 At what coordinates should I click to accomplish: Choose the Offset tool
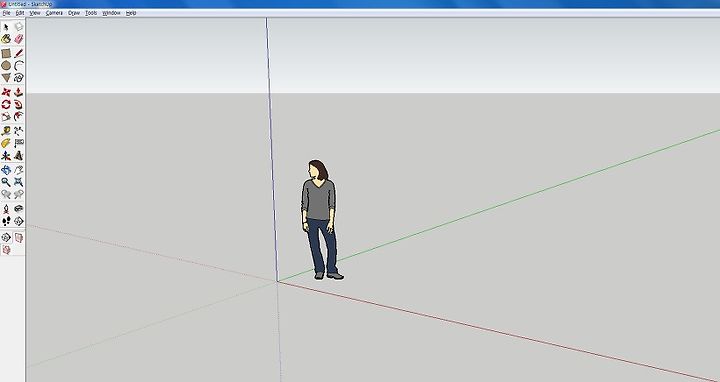pos(19,117)
